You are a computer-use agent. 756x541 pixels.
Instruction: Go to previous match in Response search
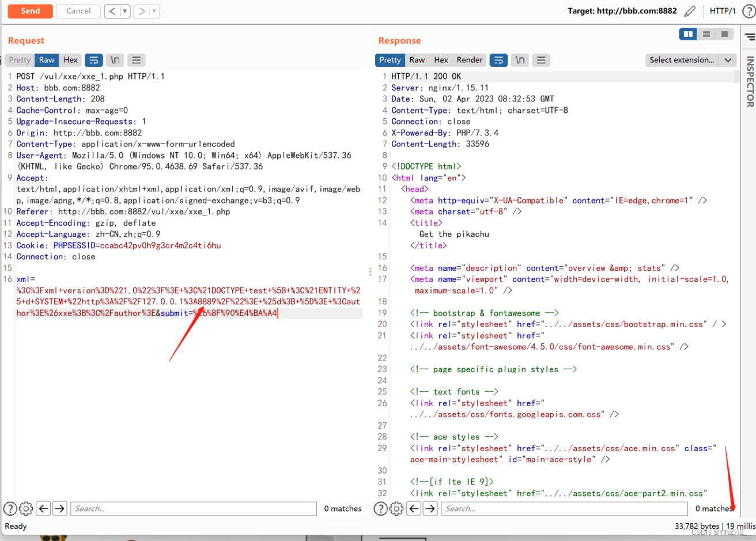[x=414, y=508]
